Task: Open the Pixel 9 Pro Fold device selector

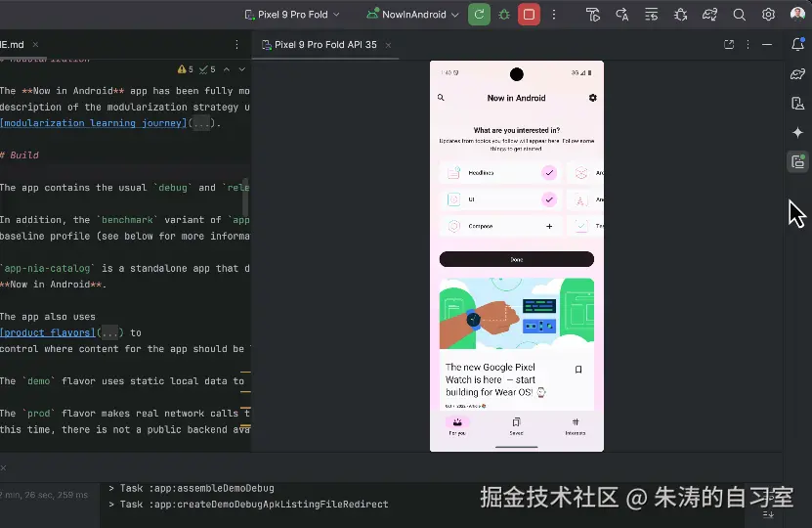Action: pyautogui.click(x=292, y=15)
